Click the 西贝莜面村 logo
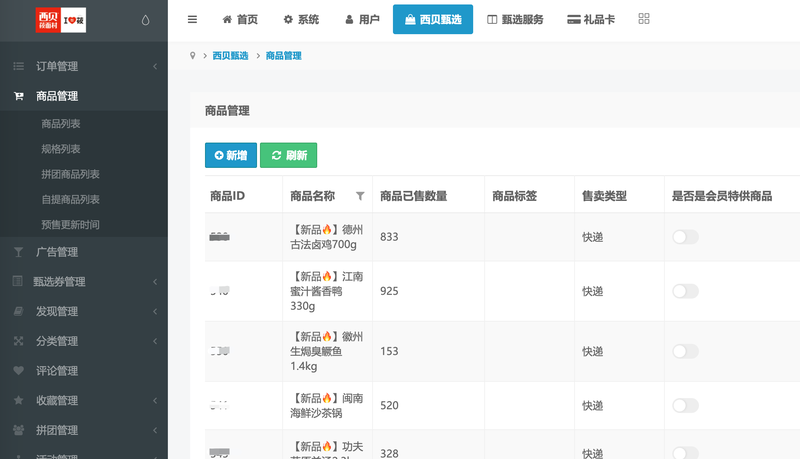This screenshot has width=800, height=459. pyautogui.click(x=61, y=20)
